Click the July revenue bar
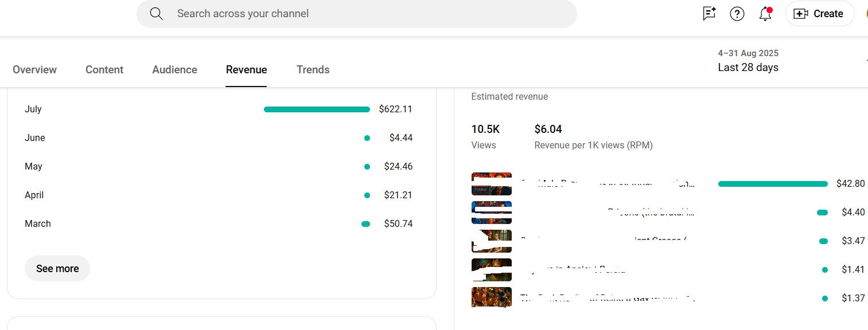This screenshot has height=330, width=868. point(317,109)
